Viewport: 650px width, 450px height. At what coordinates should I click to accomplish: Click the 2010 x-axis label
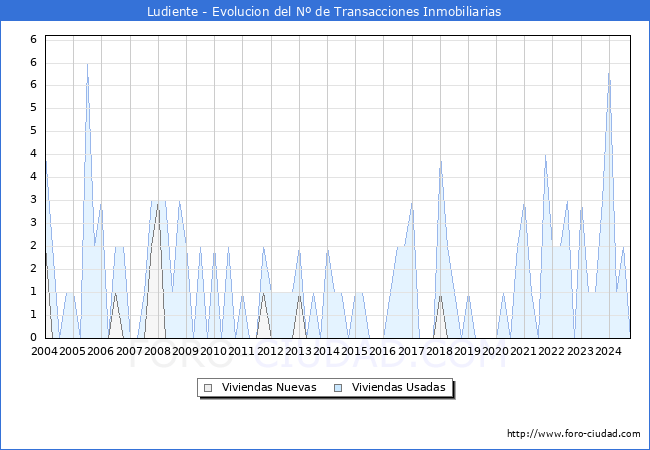[x=213, y=351]
